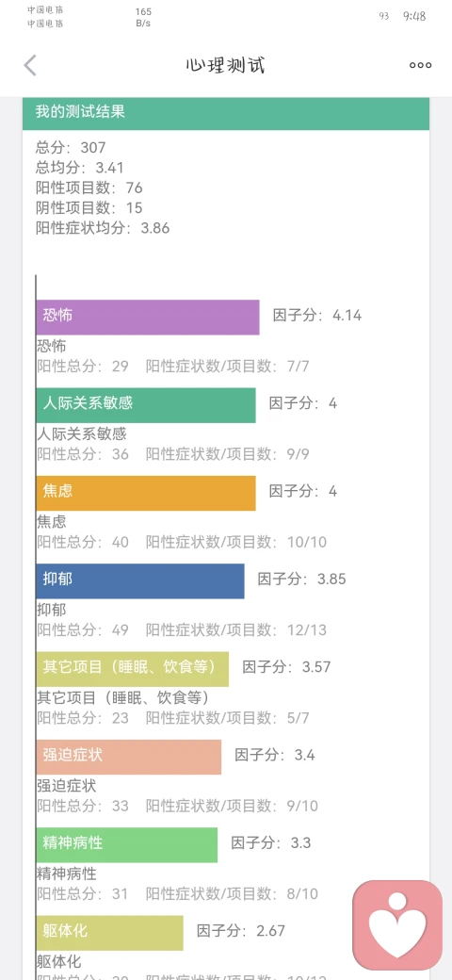
Task: Tap the back arrow icon
Action: 30,65
